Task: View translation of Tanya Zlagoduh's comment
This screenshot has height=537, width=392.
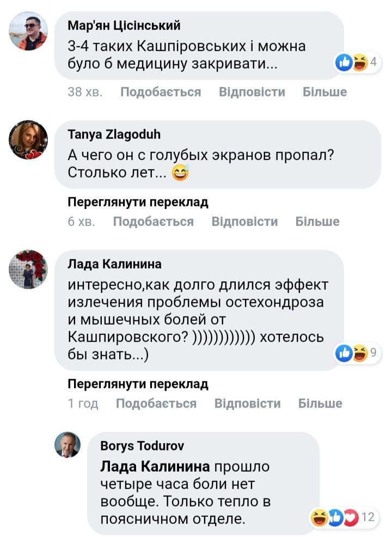Action: (138, 203)
